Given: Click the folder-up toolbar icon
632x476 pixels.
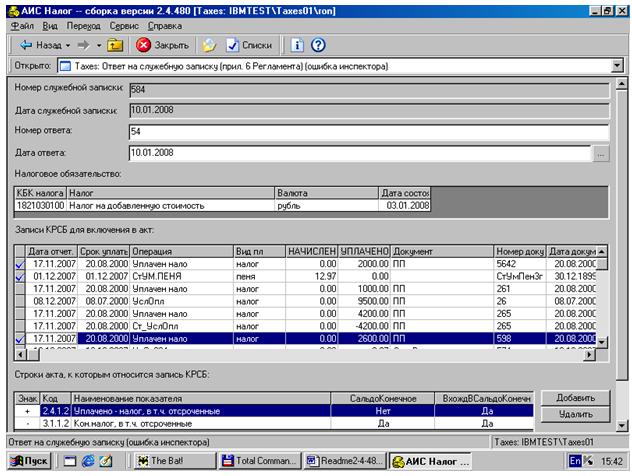Looking at the screenshot, I should [x=115, y=45].
